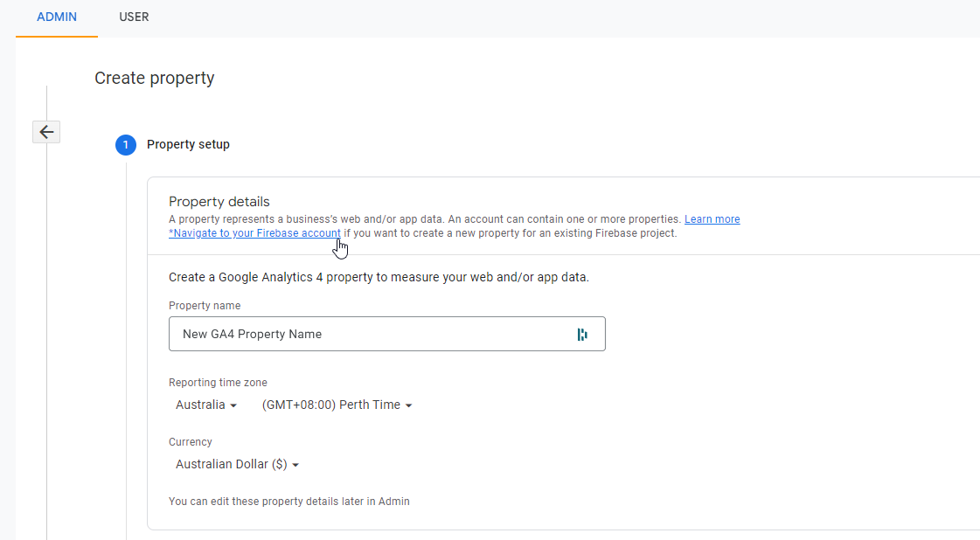This screenshot has height=540, width=980.
Task: Open the USER tab
Action: [x=134, y=17]
